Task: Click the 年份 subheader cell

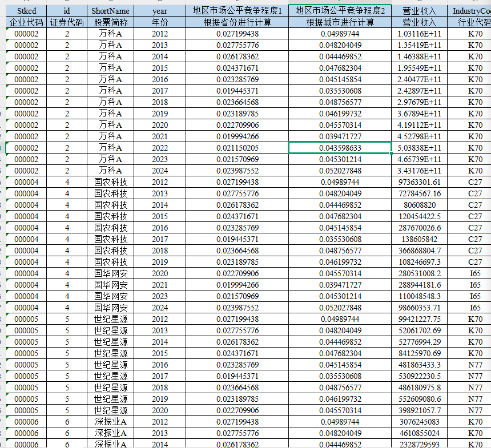Action: 160,22
